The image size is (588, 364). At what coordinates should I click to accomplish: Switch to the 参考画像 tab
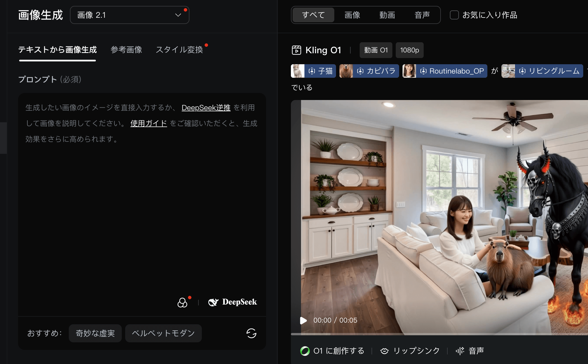coord(126,50)
